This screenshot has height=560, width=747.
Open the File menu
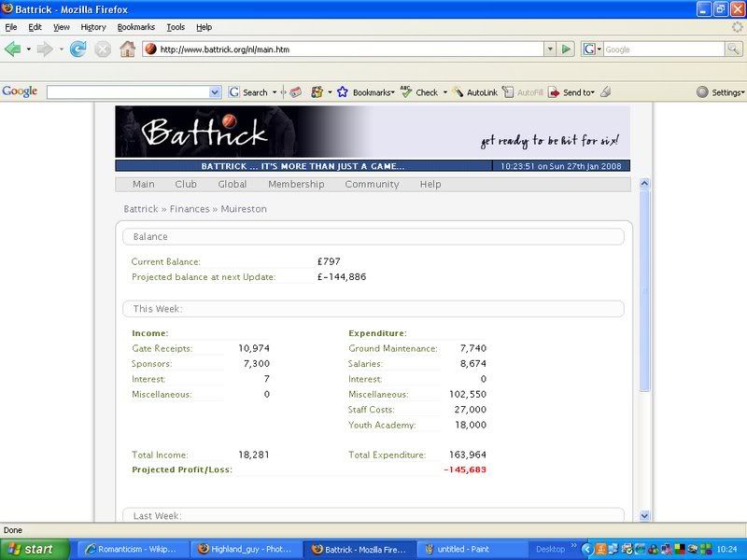tap(11, 27)
